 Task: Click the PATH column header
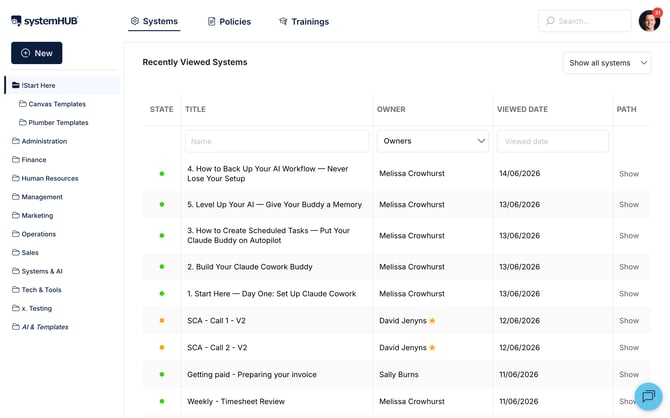(626, 109)
